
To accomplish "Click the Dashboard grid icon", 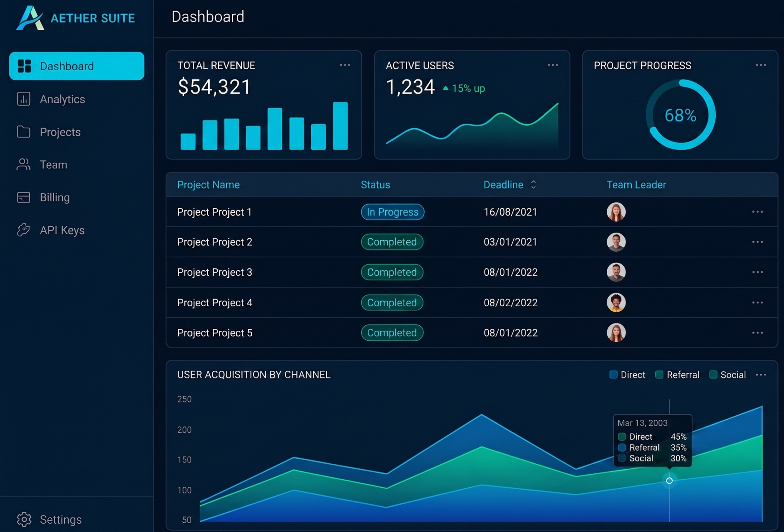I will (24, 66).
